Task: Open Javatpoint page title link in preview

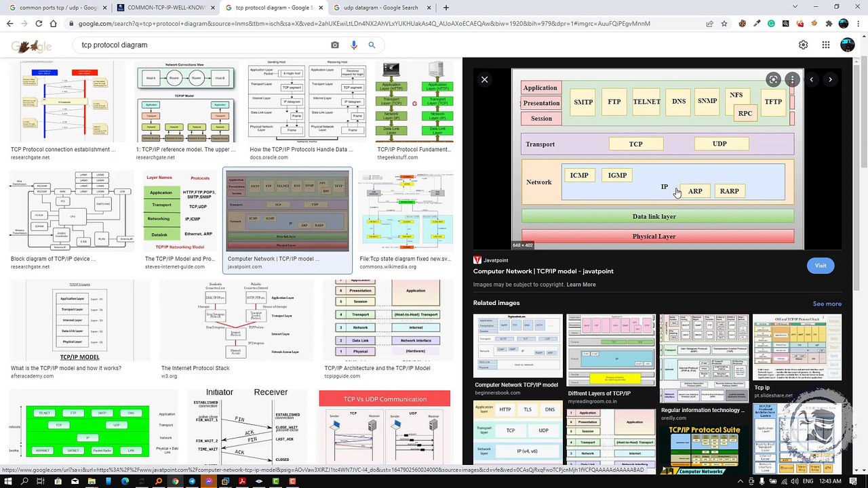Action: click(543, 271)
